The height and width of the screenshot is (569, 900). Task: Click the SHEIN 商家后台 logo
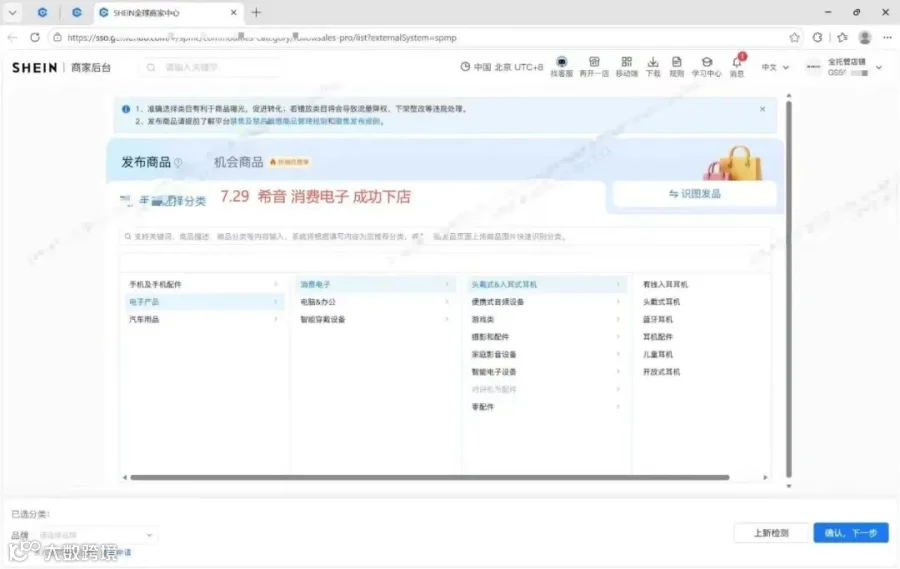(x=61, y=68)
